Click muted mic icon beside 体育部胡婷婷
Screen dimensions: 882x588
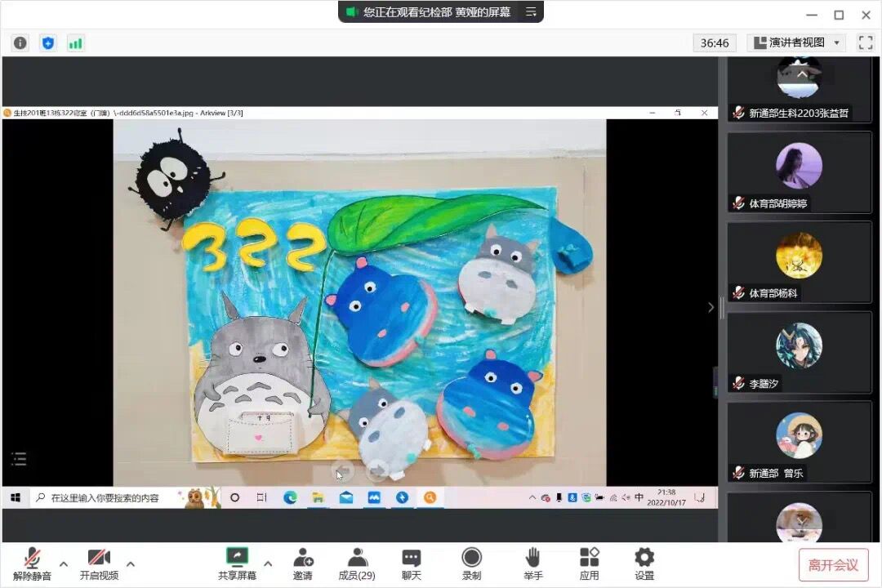[738, 203]
